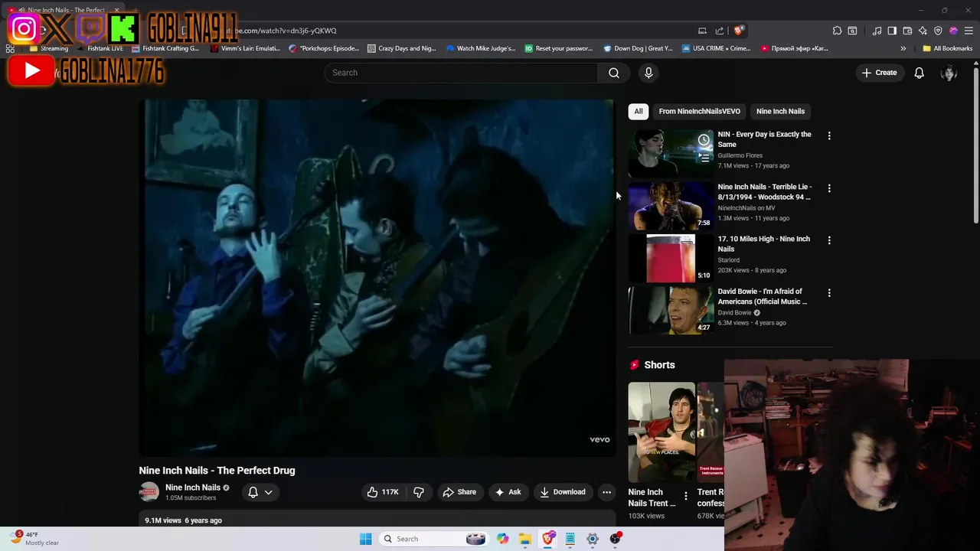This screenshot has height=551, width=980.
Task: Expand the notification options chevron
Action: (x=268, y=492)
